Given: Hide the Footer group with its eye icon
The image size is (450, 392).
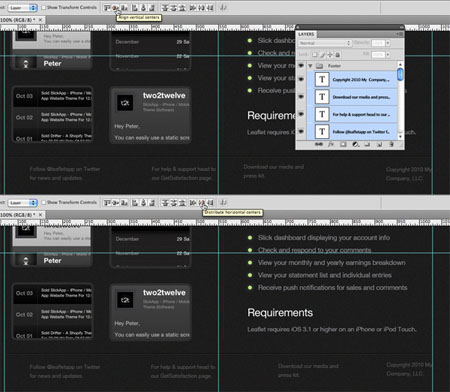Looking at the screenshot, I should click(x=301, y=66).
